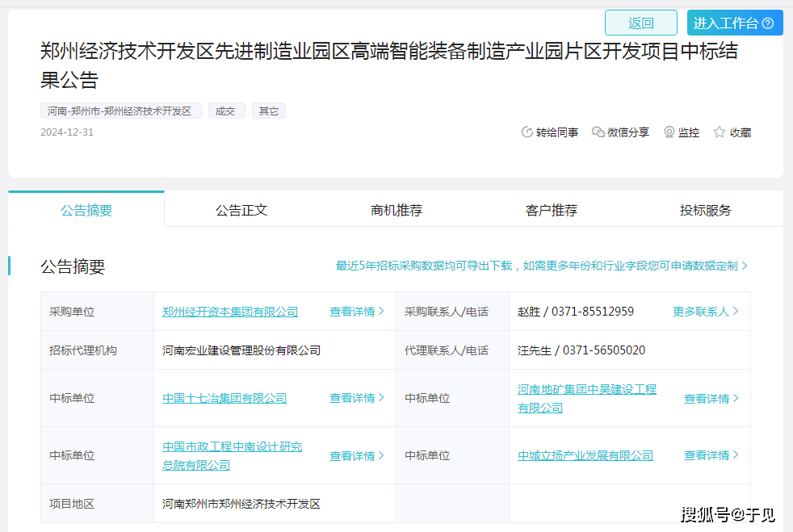Click the 采购单位 label cell
The width and height of the screenshot is (793, 532).
click(97, 312)
